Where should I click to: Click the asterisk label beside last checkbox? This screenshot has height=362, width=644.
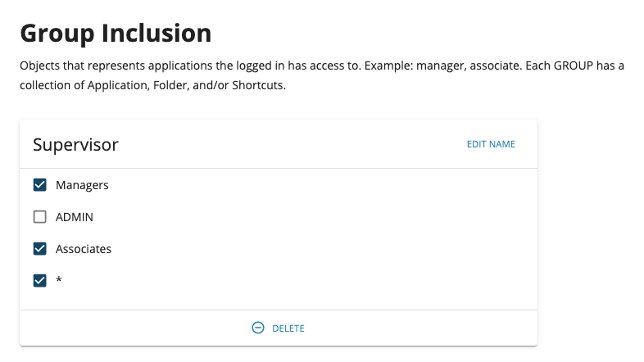(59, 280)
